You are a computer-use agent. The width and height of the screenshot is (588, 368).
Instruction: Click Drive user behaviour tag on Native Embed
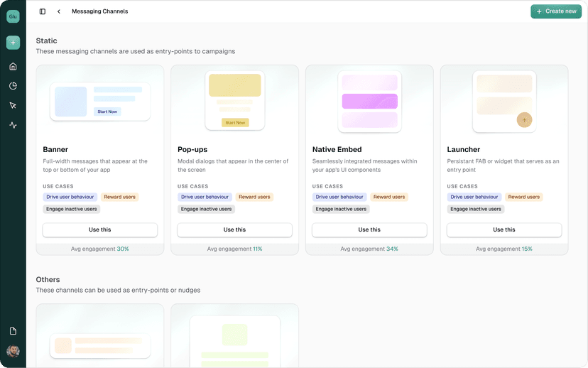pyautogui.click(x=339, y=197)
